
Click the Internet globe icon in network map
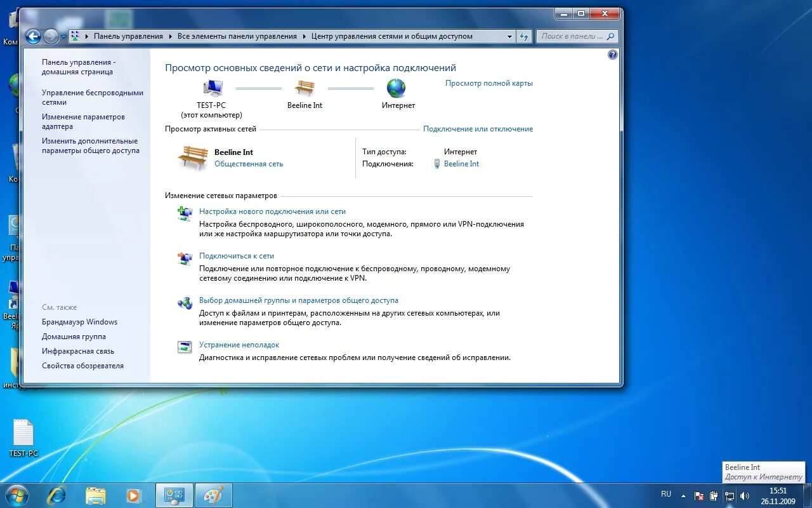[x=396, y=88]
